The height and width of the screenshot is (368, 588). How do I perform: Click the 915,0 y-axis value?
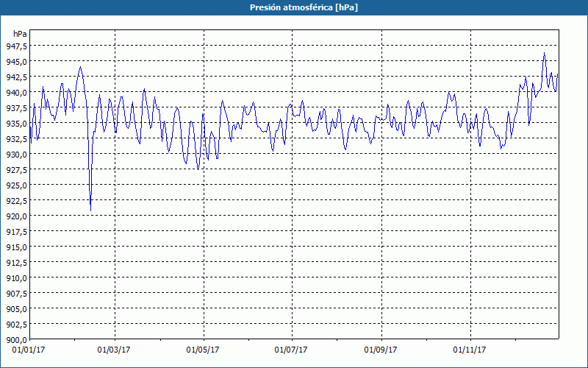pyautogui.click(x=16, y=247)
